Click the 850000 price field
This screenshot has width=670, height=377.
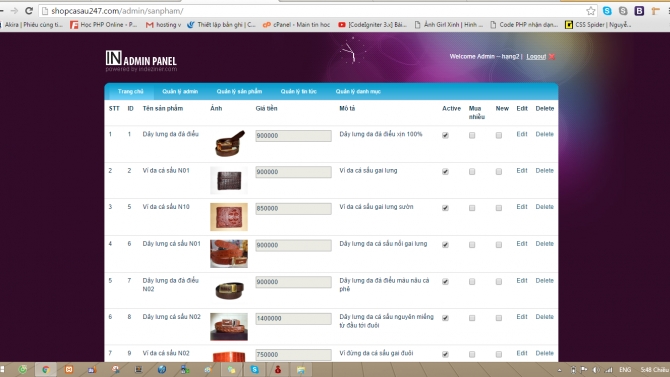click(293, 208)
